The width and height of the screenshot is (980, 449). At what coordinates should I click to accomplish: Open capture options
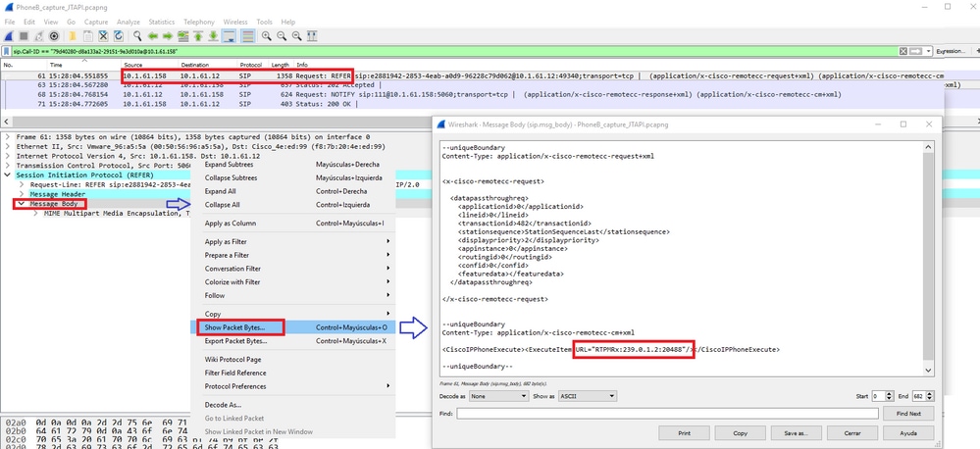pyautogui.click(x=54, y=35)
